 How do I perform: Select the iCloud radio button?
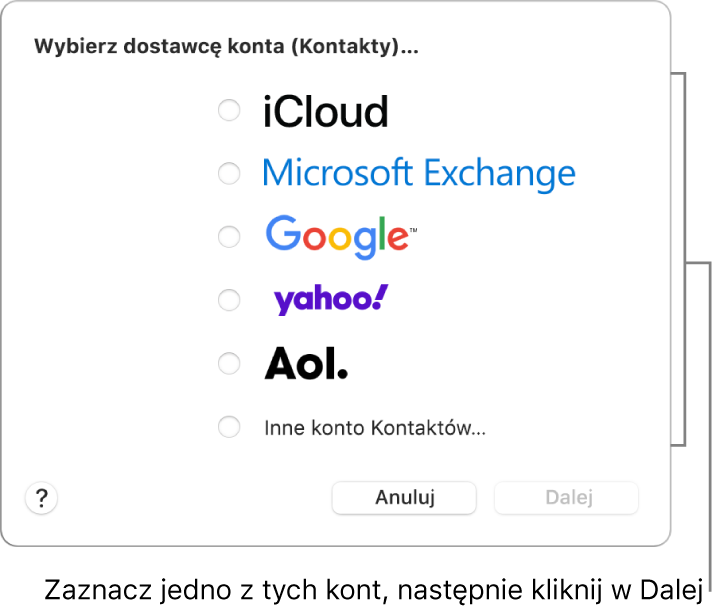coord(229,110)
